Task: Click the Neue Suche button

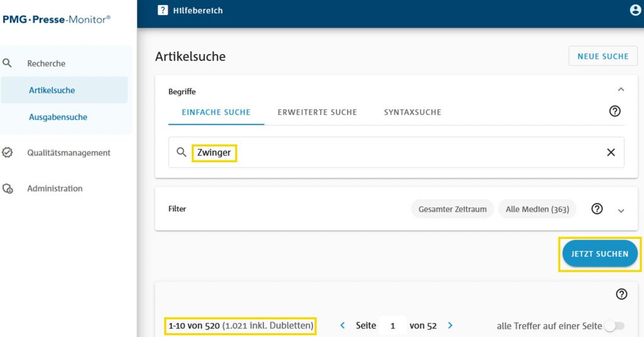Action: [x=603, y=56]
